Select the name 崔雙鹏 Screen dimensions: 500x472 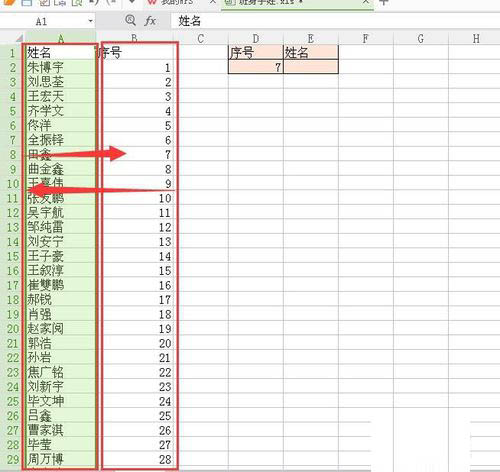pyautogui.click(x=45, y=285)
